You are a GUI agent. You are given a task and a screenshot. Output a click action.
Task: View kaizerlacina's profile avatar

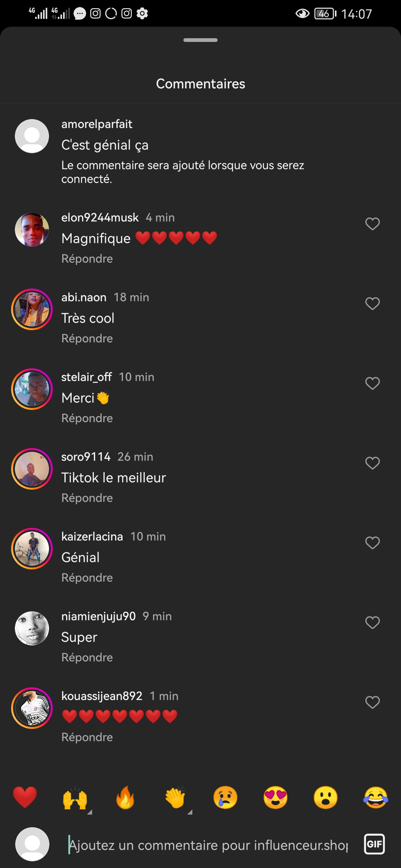click(32, 549)
